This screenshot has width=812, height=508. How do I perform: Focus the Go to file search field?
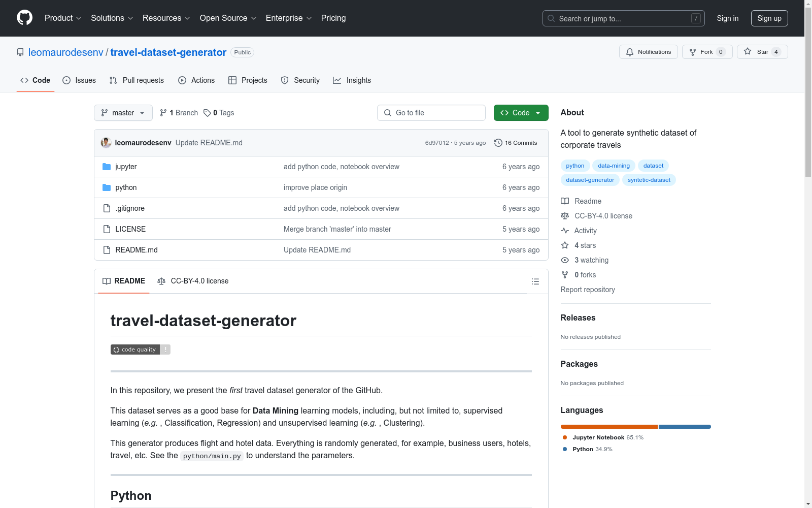(431, 113)
